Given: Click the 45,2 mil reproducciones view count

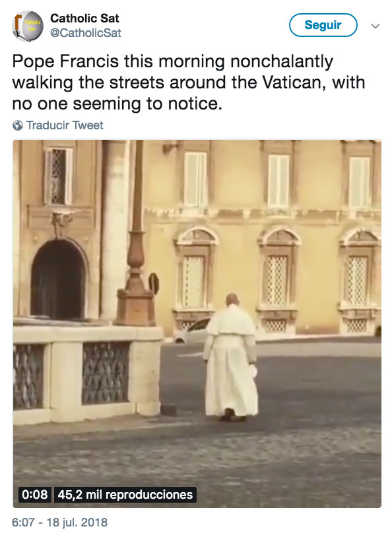Looking at the screenshot, I should (x=125, y=495).
